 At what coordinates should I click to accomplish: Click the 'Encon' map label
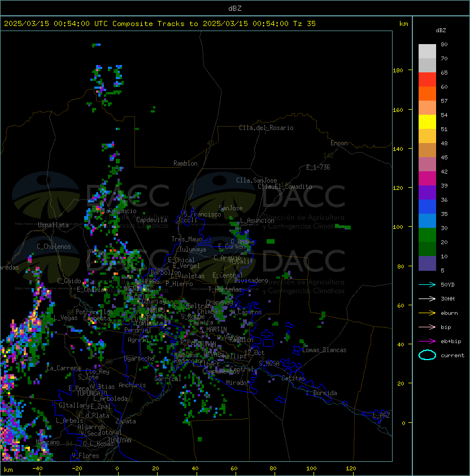click(339, 143)
